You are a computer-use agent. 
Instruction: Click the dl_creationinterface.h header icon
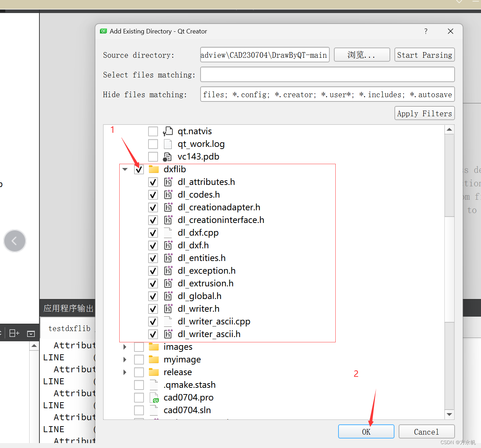[168, 220]
